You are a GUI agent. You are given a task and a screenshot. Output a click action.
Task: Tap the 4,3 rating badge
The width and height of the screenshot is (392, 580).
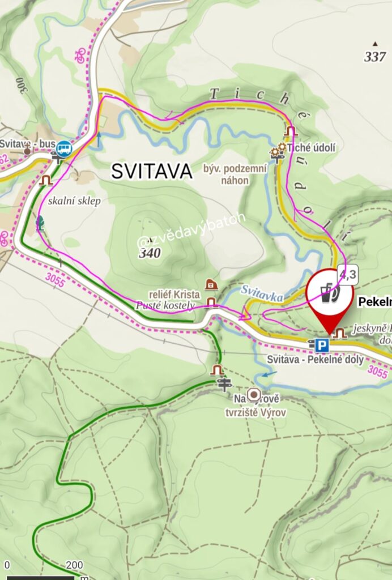click(348, 275)
